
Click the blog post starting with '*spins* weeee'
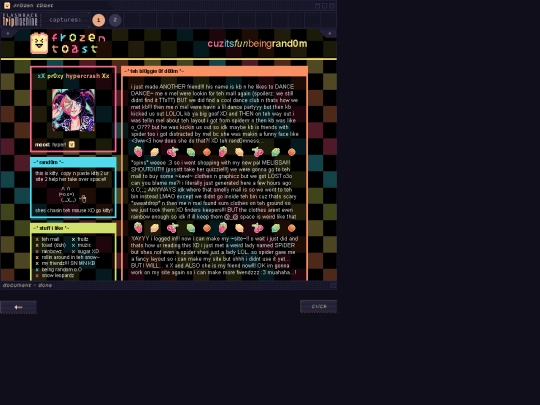coord(214,190)
